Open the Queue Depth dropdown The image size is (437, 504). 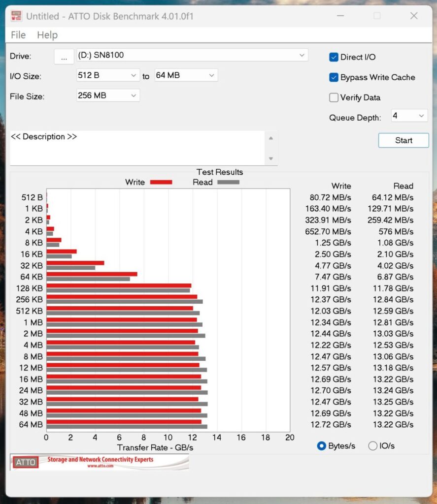(x=409, y=116)
